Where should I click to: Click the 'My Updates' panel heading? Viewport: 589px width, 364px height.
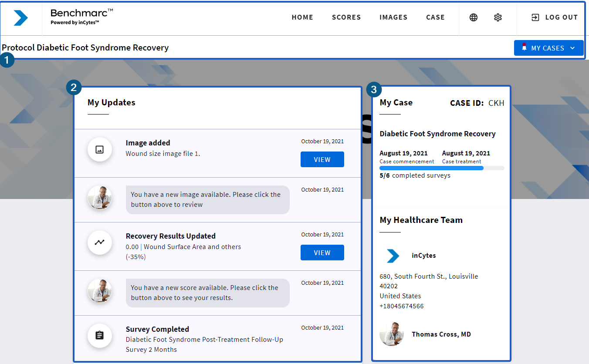pyautogui.click(x=112, y=103)
